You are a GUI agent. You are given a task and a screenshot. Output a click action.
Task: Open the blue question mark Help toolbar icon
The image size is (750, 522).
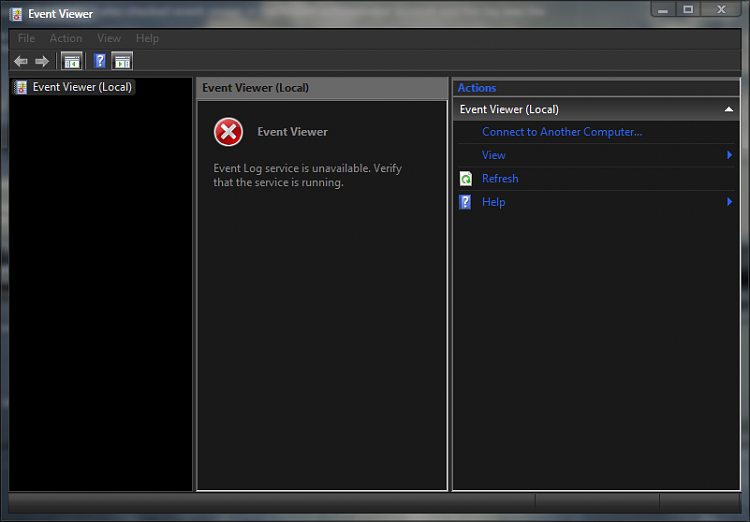tap(99, 61)
